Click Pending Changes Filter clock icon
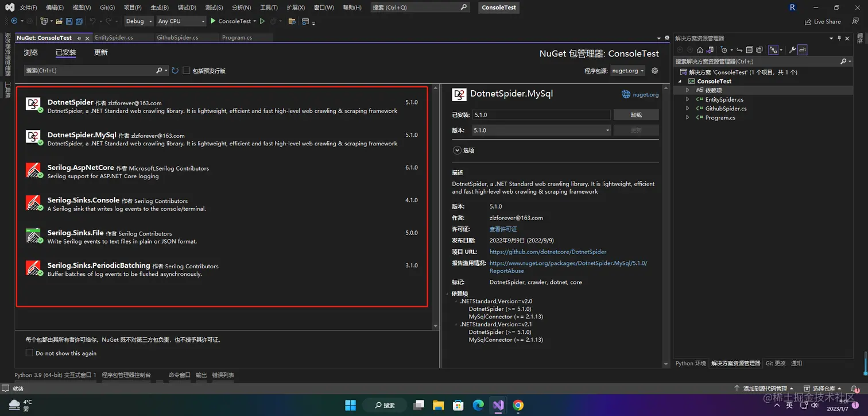This screenshot has width=868, height=416. [x=725, y=50]
